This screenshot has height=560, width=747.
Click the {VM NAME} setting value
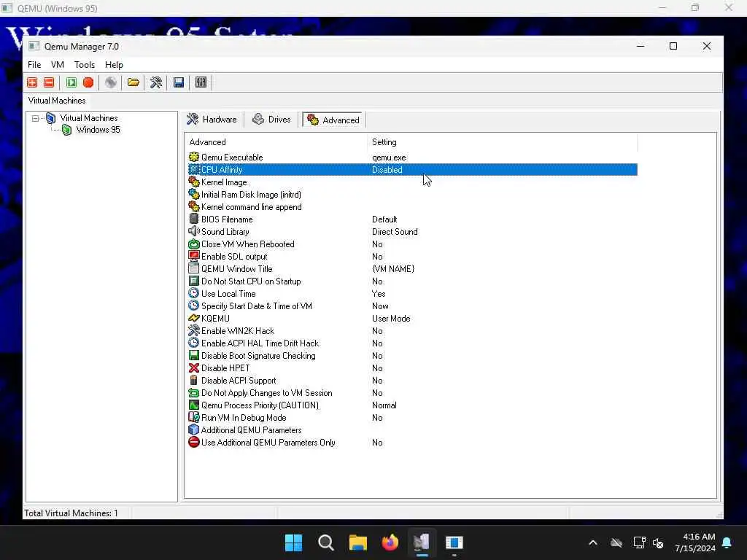point(393,269)
